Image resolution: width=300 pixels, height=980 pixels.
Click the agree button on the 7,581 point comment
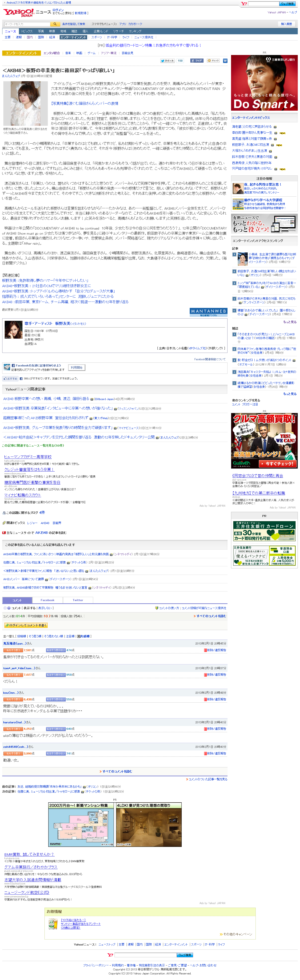click(13, 650)
